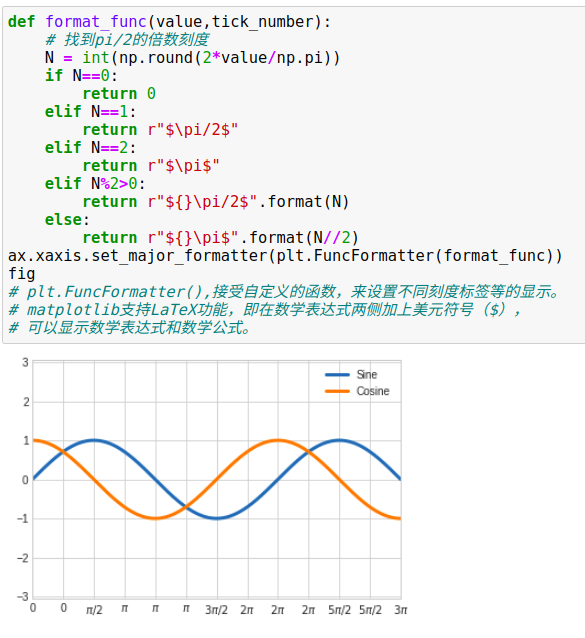Click the return line ending '.format(N//2)'
585x638 pixels.
pos(220,237)
